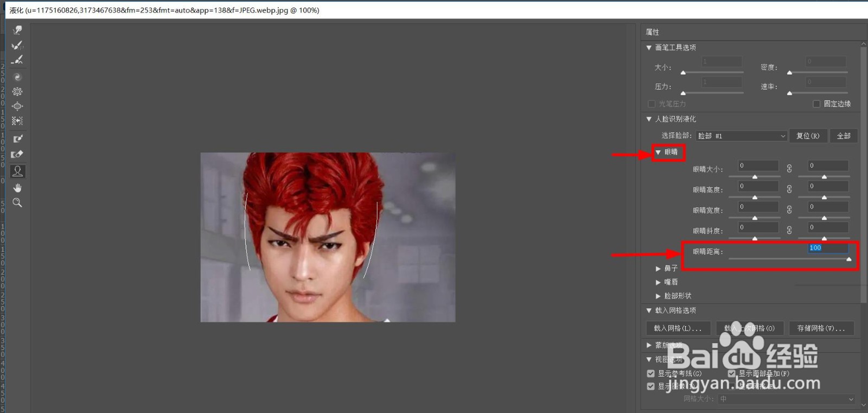Select the Forward Warp tool

coord(17,30)
